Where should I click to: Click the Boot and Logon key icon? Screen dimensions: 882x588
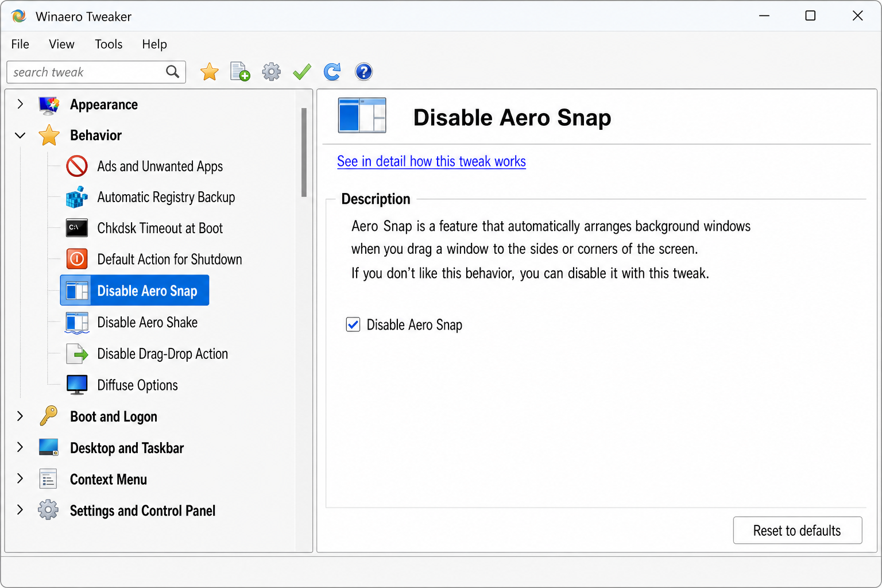coord(49,416)
